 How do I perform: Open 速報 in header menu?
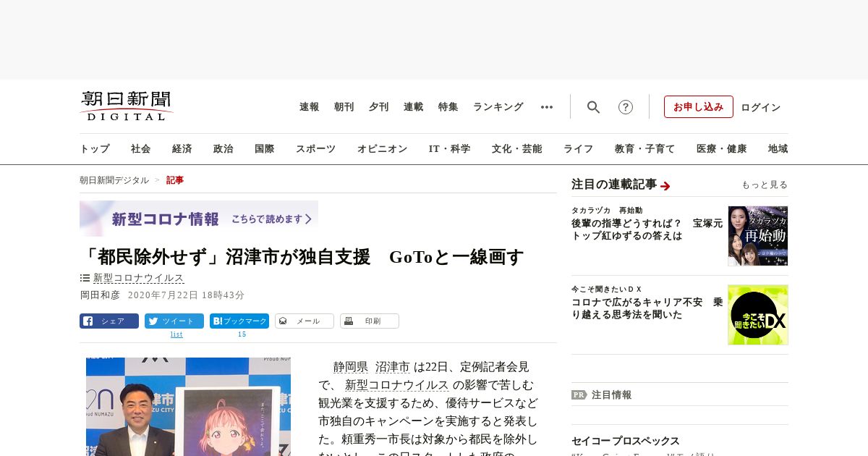(x=310, y=107)
